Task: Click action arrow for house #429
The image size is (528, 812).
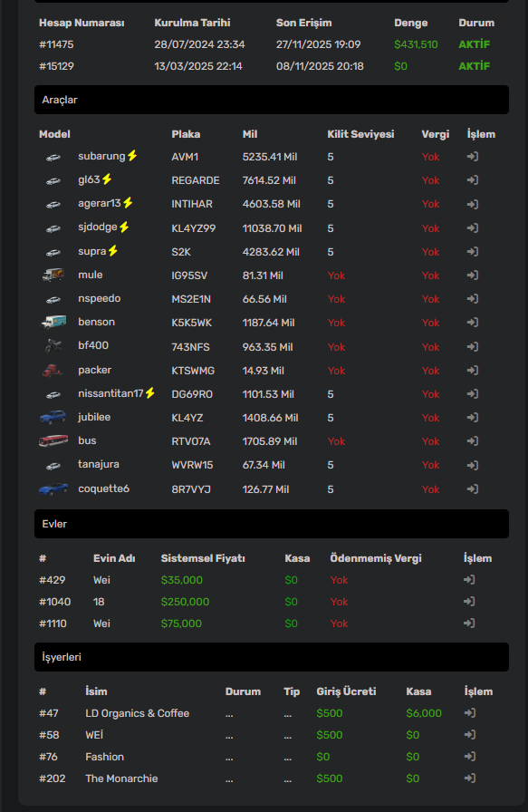Action: point(469,579)
